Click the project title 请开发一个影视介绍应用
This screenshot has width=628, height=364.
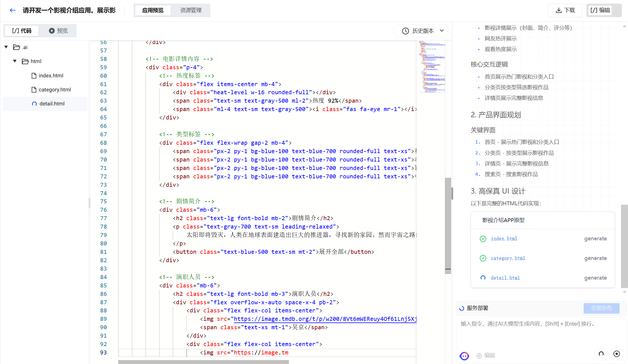point(69,10)
